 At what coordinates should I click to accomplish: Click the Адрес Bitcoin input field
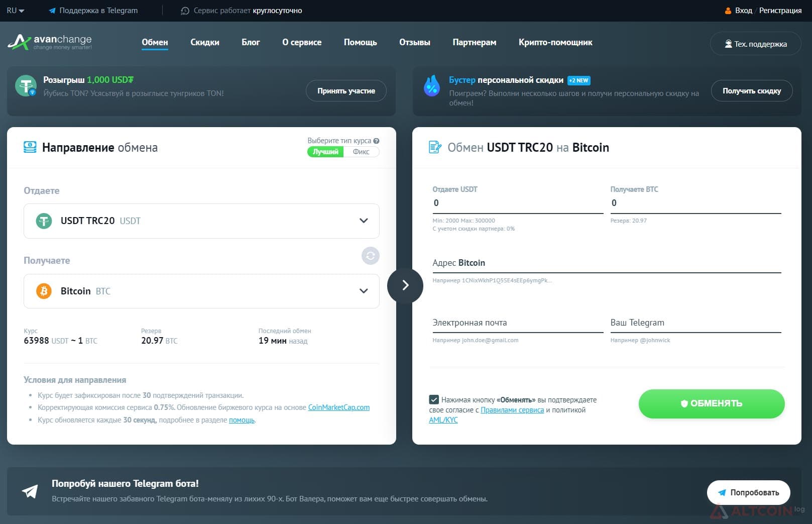607,263
